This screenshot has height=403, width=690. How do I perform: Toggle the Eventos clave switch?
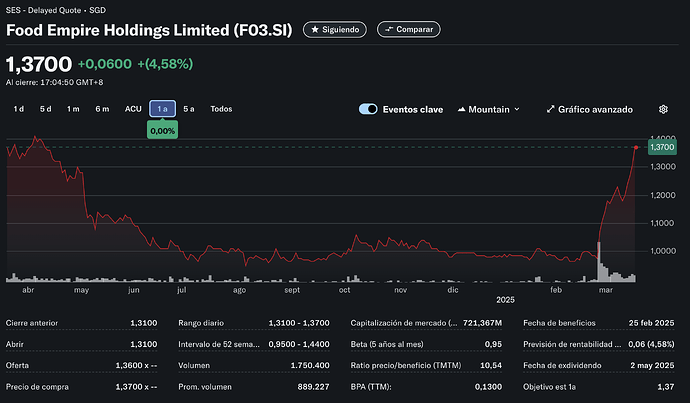point(368,109)
